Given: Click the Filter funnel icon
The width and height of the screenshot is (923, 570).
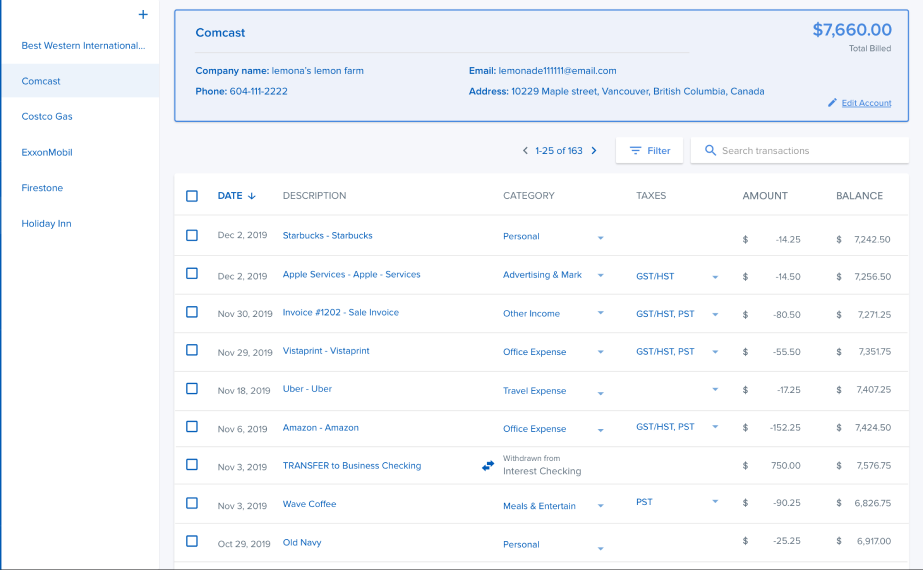Looking at the screenshot, I should (635, 151).
